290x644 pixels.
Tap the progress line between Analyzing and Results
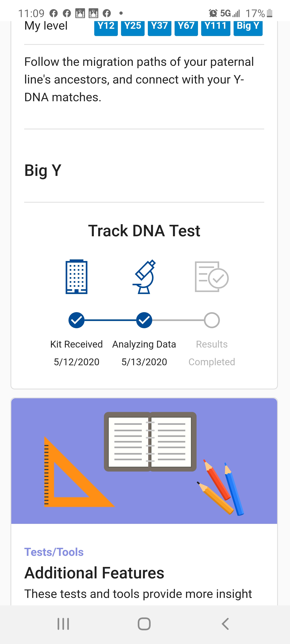(178, 320)
